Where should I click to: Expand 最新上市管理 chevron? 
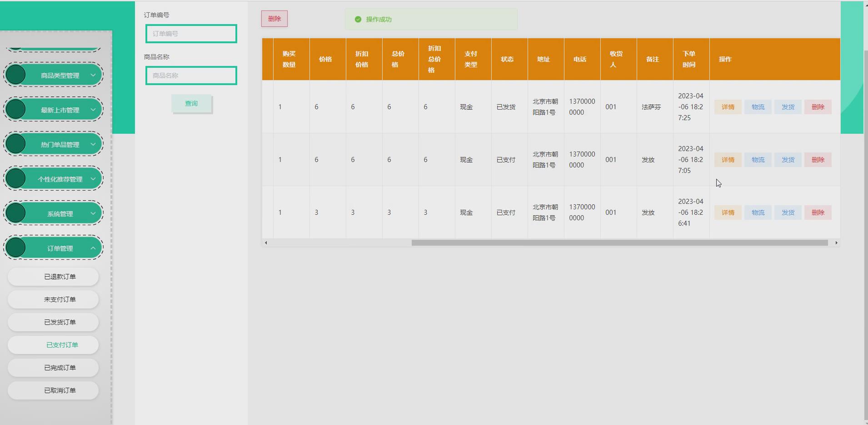93,109
